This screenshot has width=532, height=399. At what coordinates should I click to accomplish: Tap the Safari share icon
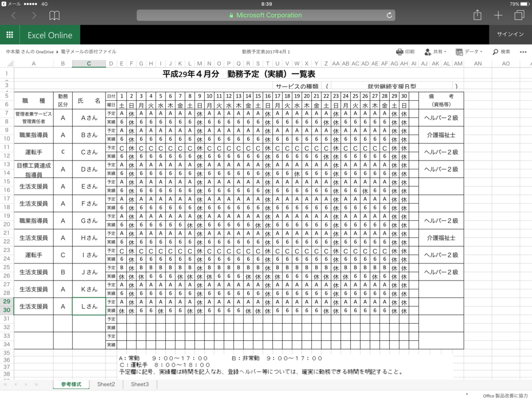477,15
